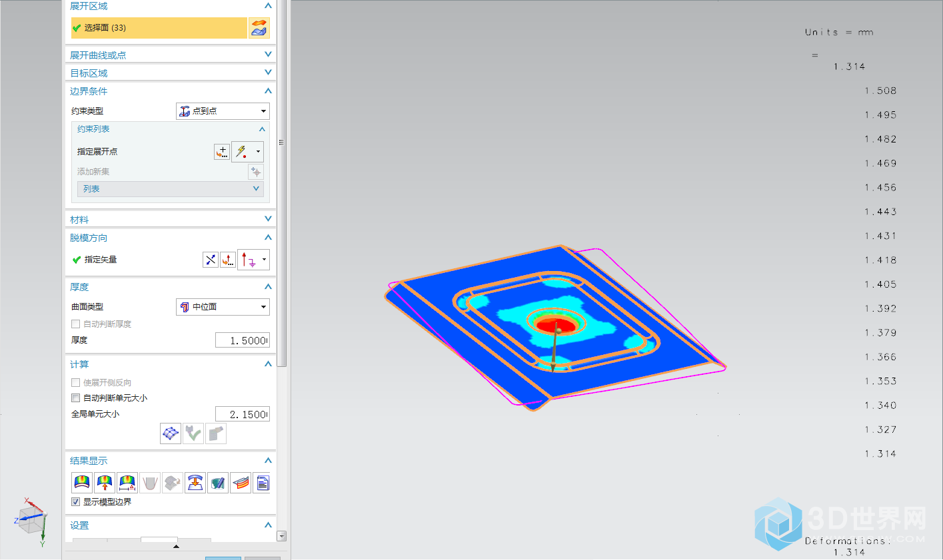Expand the 展开曲线或点 section
The image size is (943, 560).
pos(268,55)
